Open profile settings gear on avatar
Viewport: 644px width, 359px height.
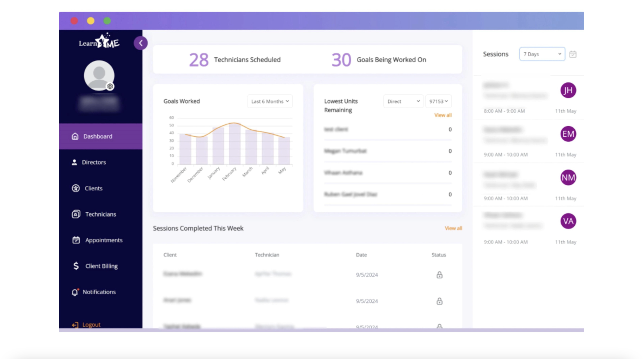pyautogui.click(x=110, y=87)
